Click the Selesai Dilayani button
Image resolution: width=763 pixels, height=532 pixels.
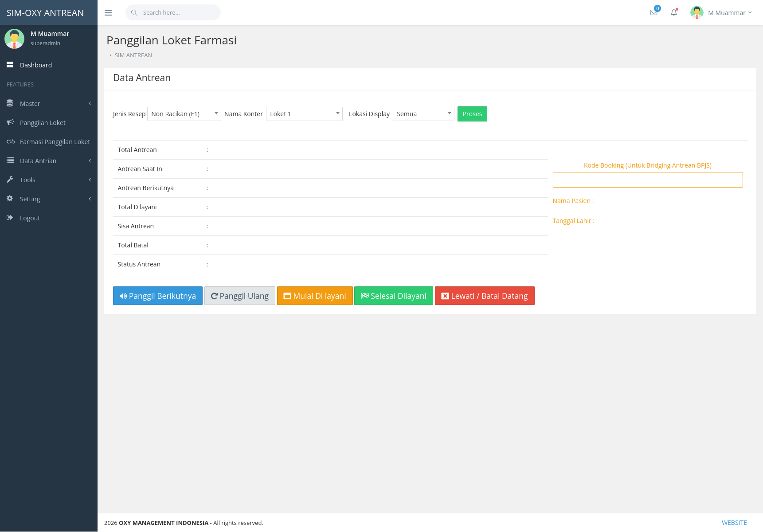(394, 296)
